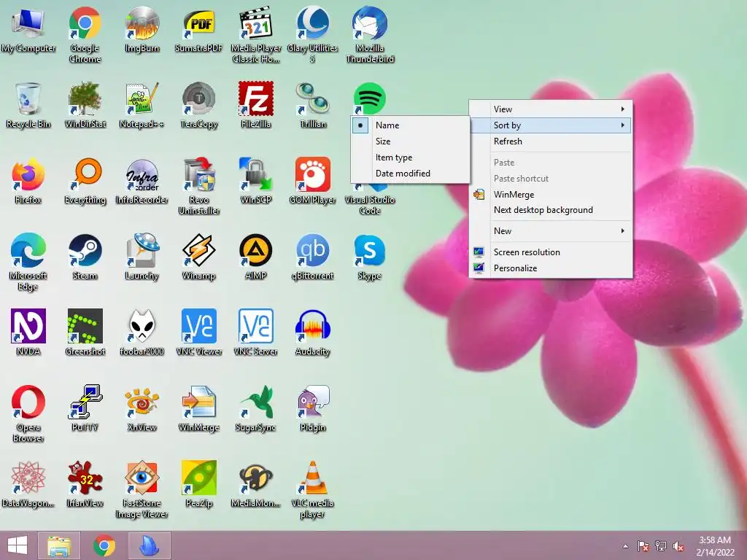Expand the New submenu
This screenshot has width=747, height=560.
point(551,231)
